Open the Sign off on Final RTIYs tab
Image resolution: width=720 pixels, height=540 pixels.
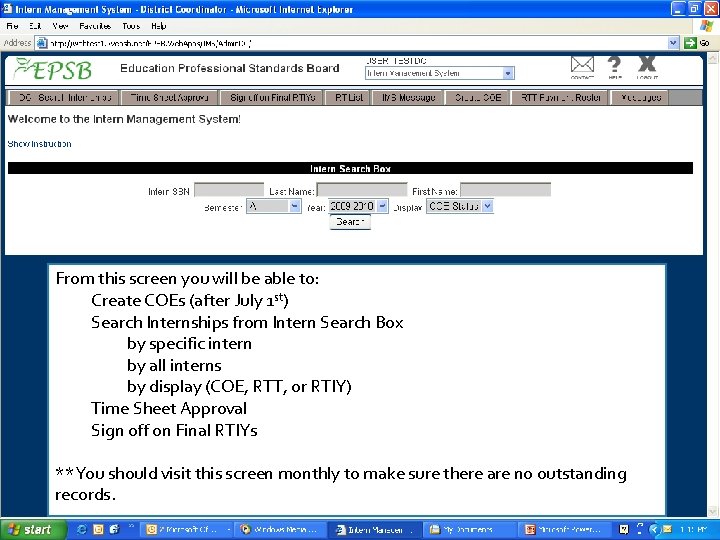point(272,97)
